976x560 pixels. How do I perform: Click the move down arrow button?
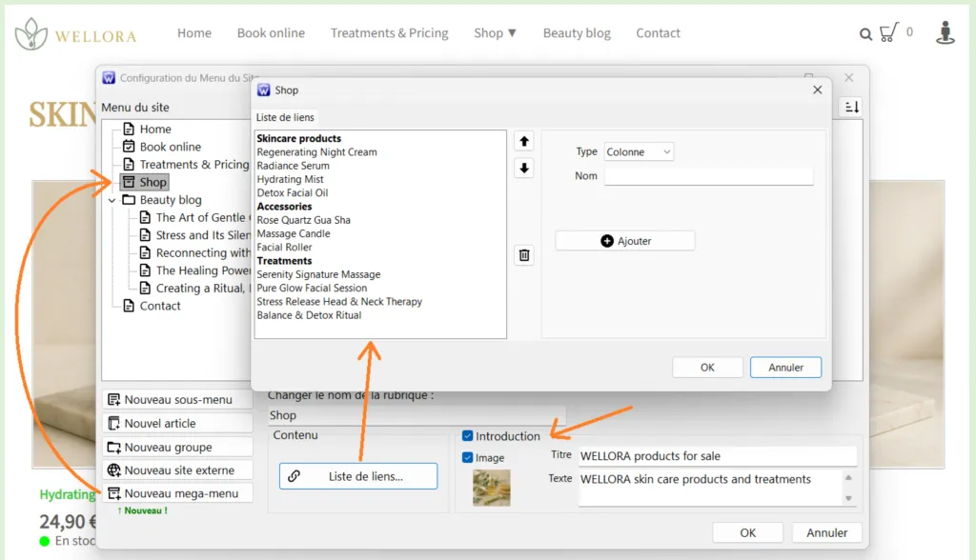524,169
